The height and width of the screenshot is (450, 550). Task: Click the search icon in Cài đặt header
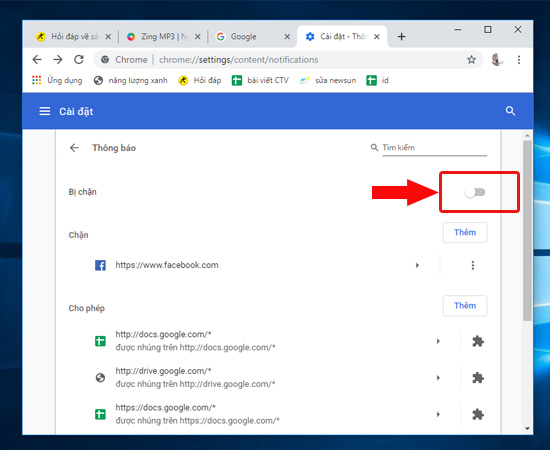click(x=510, y=111)
